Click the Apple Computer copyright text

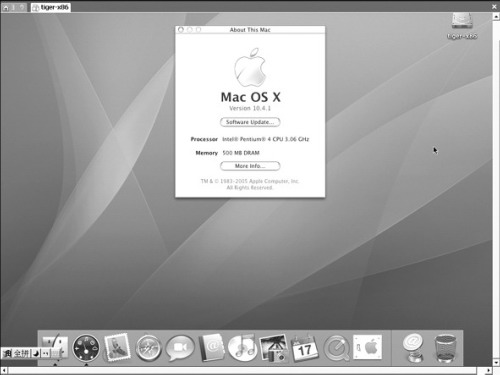[x=250, y=184]
